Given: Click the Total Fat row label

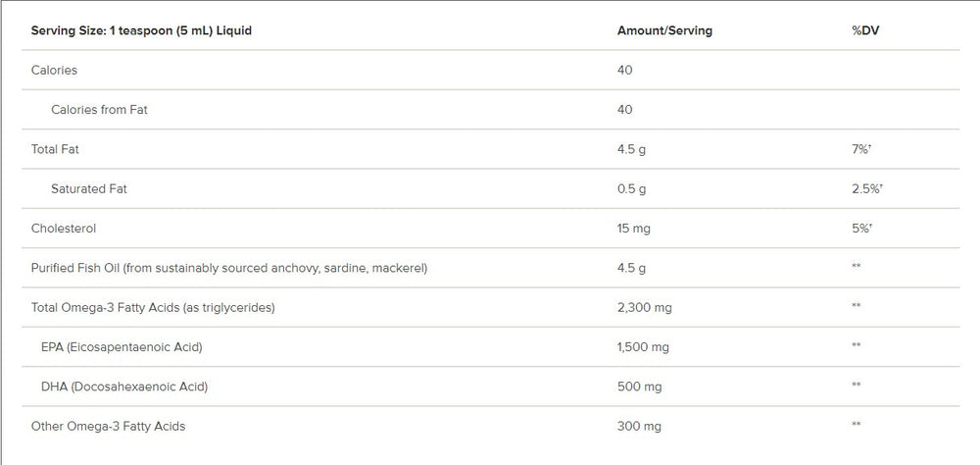Looking at the screenshot, I should pos(56,149).
